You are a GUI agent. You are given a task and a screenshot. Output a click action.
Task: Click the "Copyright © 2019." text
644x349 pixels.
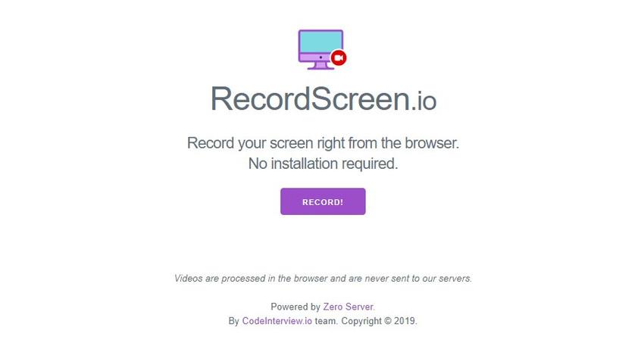(x=379, y=321)
